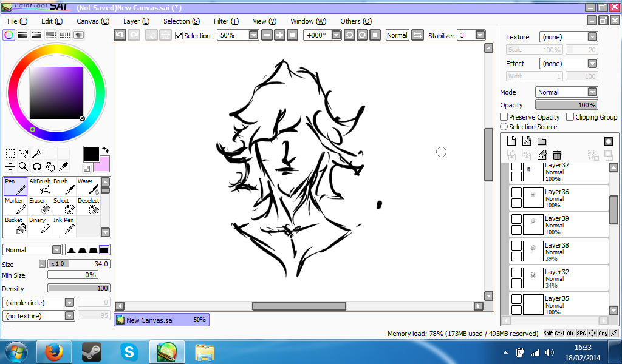Click the zoom in plus button
This screenshot has height=364, width=622.
click(279, 35)
